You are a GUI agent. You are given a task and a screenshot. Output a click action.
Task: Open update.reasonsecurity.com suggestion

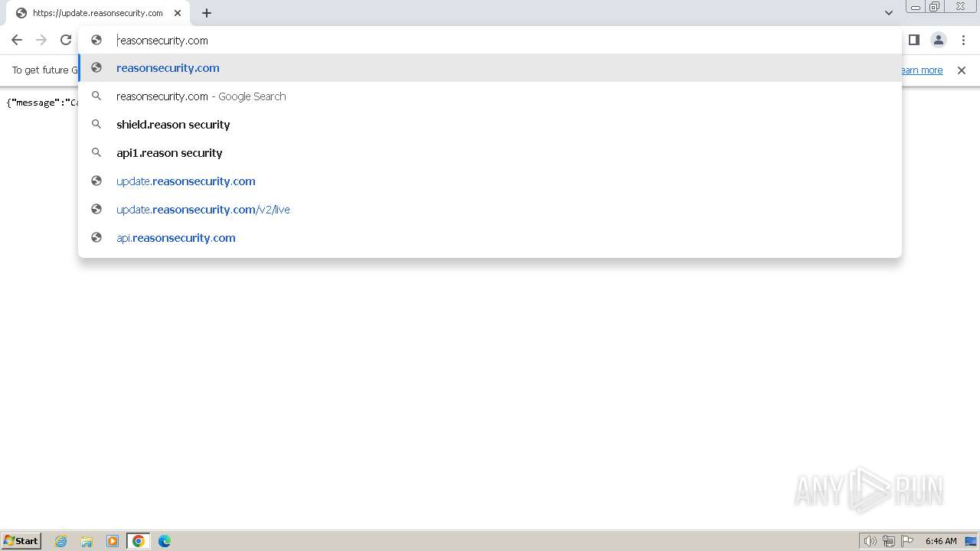click(490, 181)
